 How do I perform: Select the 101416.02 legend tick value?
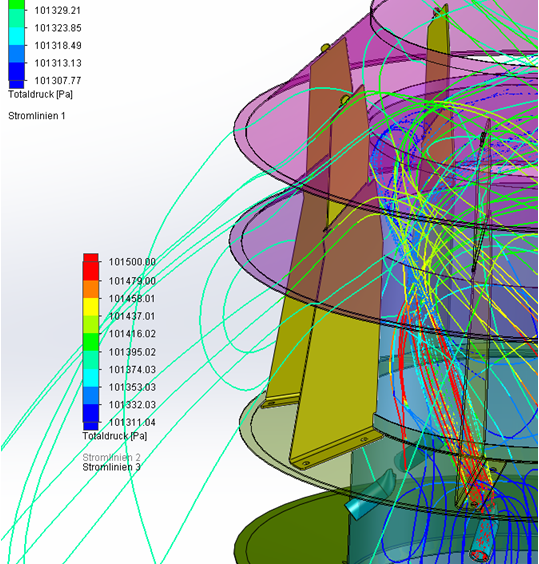point(132,334)
